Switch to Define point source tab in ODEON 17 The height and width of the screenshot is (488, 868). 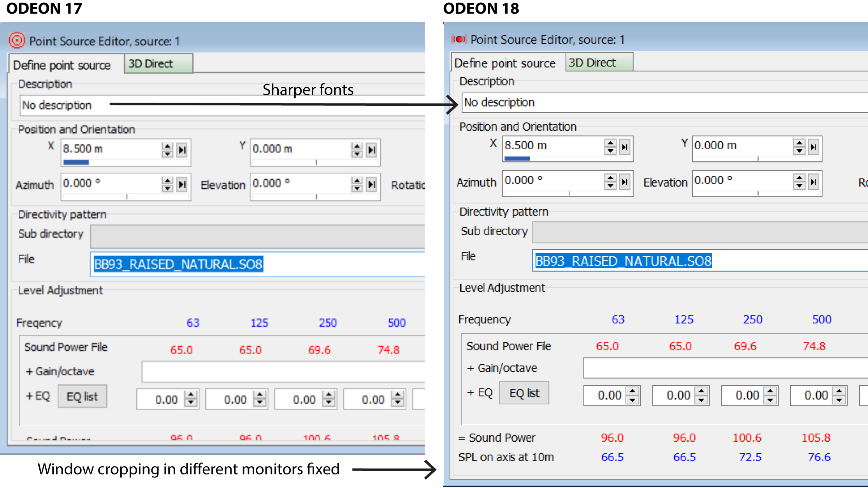(62, 65)
